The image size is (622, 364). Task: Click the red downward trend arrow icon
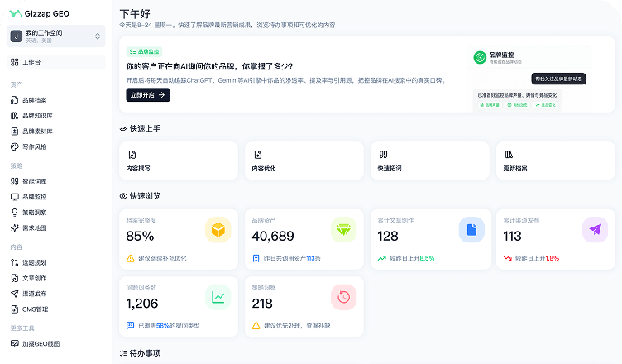pos(507,258)
